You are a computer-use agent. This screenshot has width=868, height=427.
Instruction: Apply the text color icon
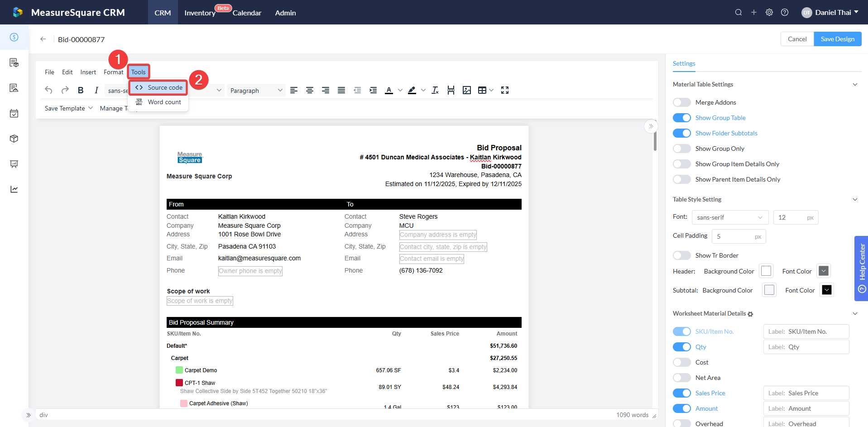coord(389,90)
